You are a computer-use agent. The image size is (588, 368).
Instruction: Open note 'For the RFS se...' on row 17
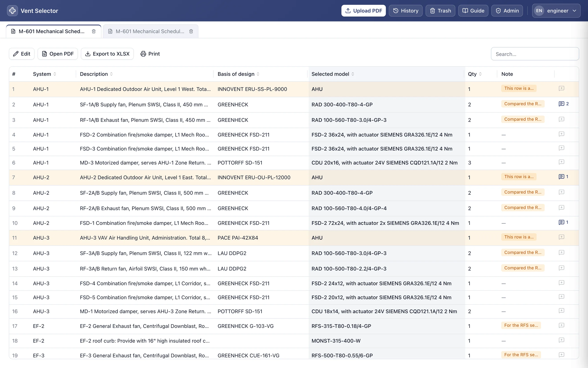click(521, 325)
